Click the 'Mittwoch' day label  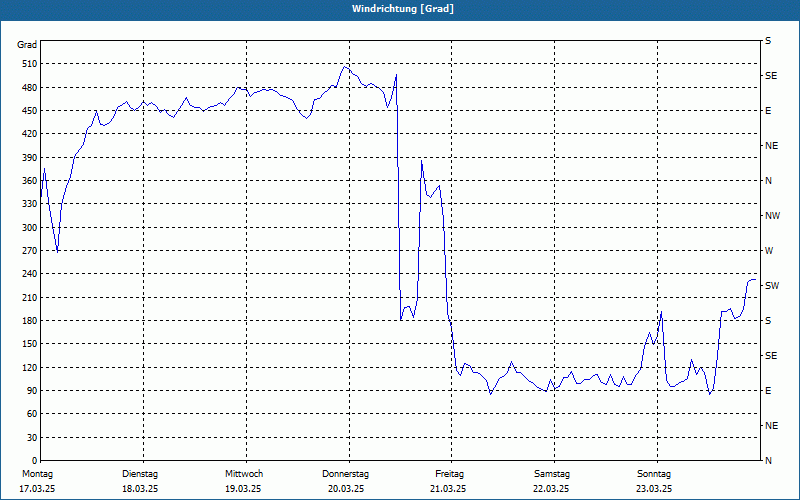[x=244, y=474]
